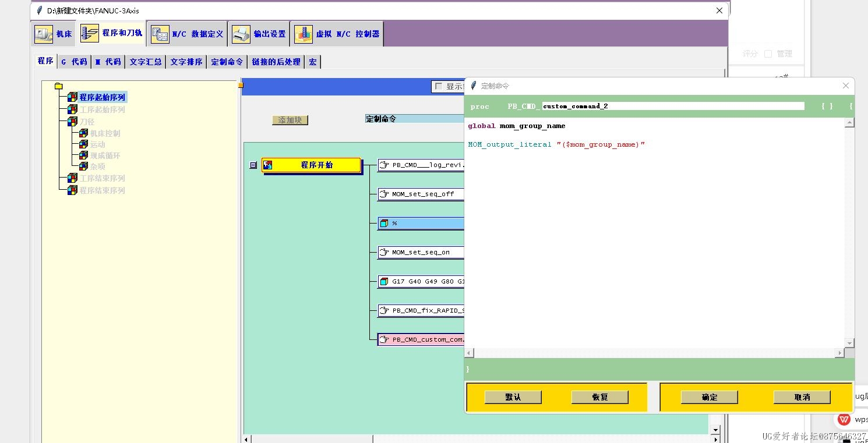Viewport: 868px width, 443px height.
Task: Open the 定制命令 block type dropdown
Action: tap(414, 119)
